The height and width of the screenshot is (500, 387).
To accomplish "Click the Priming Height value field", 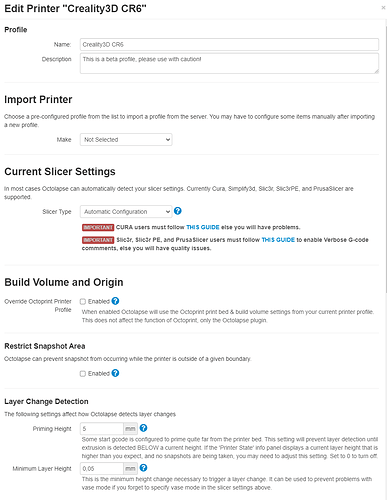I will (102, 429).
